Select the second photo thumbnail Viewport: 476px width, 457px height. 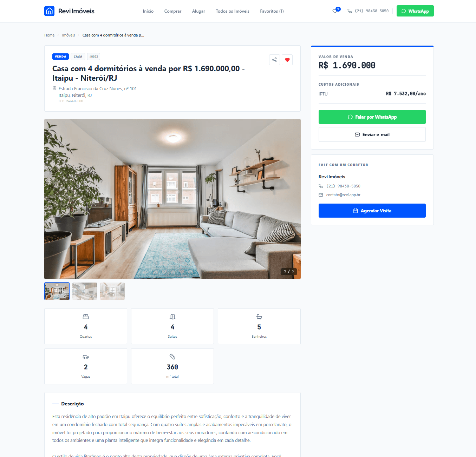tap(85, 291)
